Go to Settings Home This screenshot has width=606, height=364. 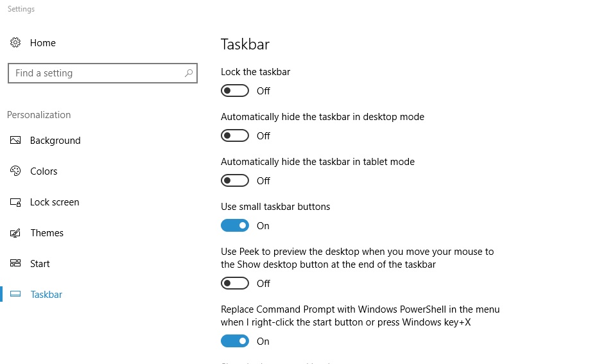(43, 42)
